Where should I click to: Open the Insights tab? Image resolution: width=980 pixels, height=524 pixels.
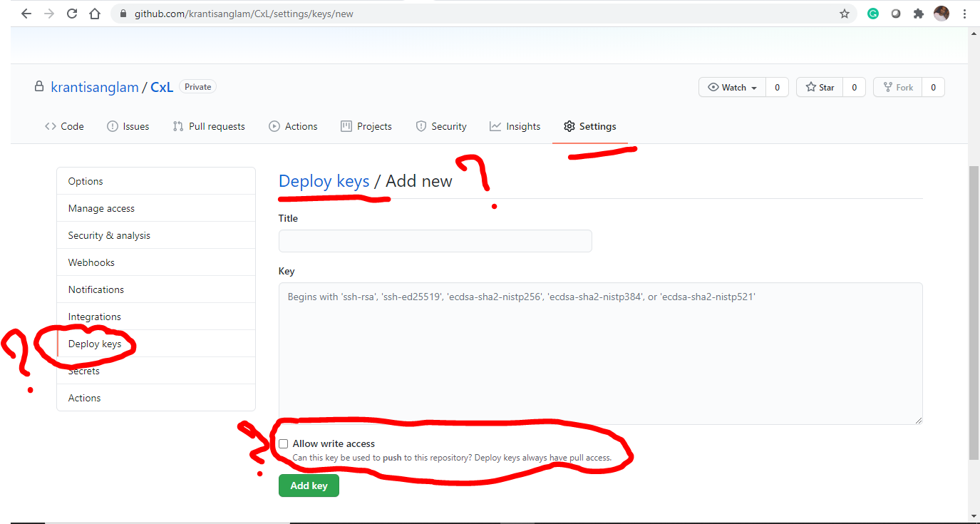point(515,126)
